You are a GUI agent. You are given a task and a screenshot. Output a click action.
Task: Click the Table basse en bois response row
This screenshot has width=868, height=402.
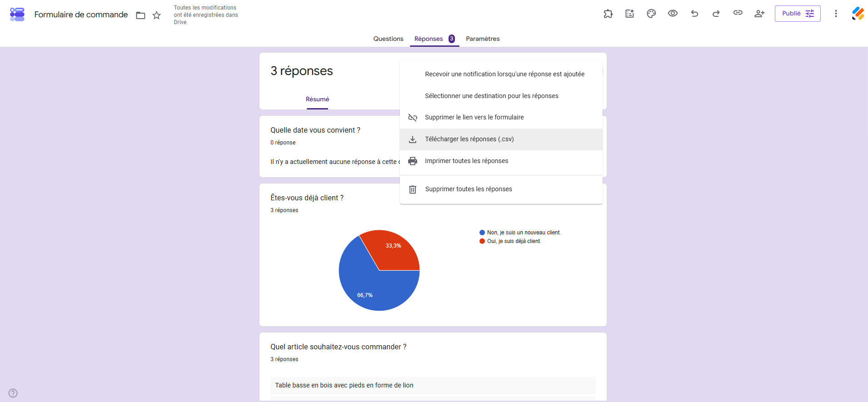433,385
